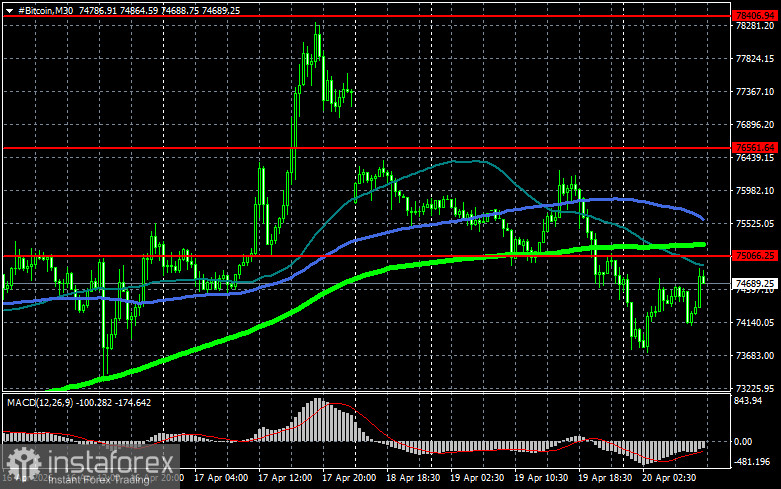Click the MACD value -100.282
This screenshot has width=781, height=489.
[x=95, y=402]
